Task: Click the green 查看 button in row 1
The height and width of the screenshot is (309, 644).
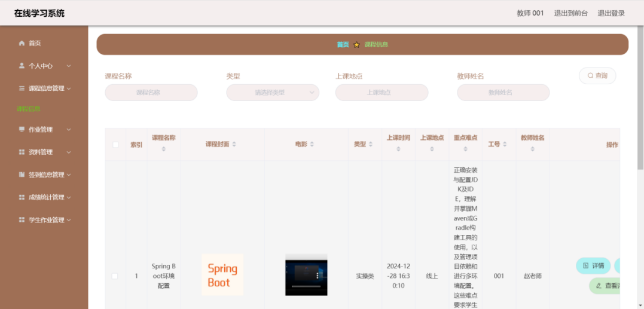Action: point(605,286)
